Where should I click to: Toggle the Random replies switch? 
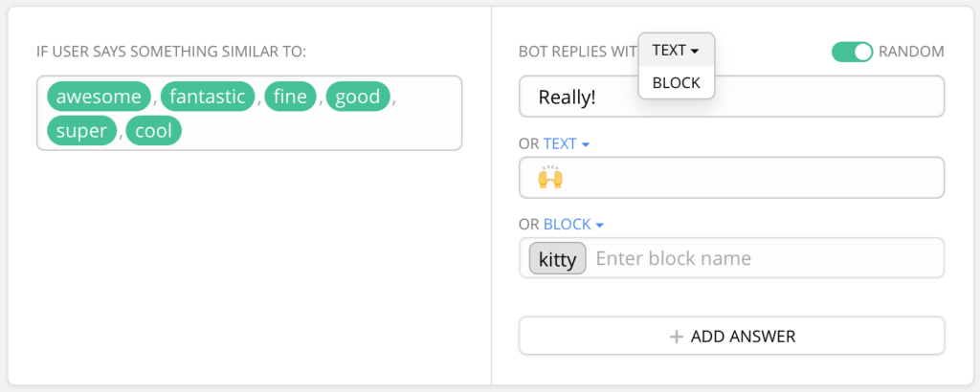pyautogui.click(x=852, y=52)
